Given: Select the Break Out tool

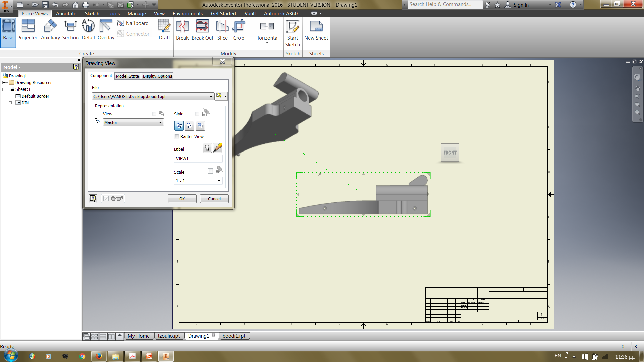Looking at the screenshot, I should coord(202,30).
